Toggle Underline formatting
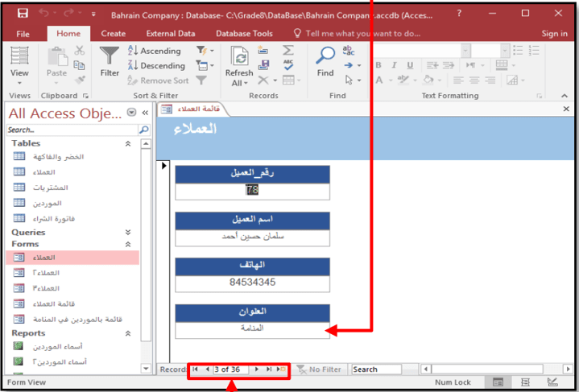Screen dimensions: 579x392 pos(410,65)
